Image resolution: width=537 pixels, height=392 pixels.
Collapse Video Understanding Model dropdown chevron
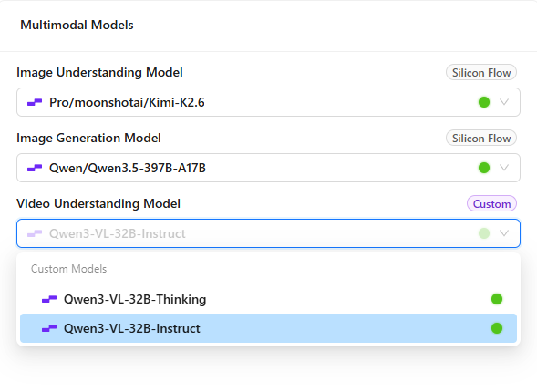click(x=504, y=233)
